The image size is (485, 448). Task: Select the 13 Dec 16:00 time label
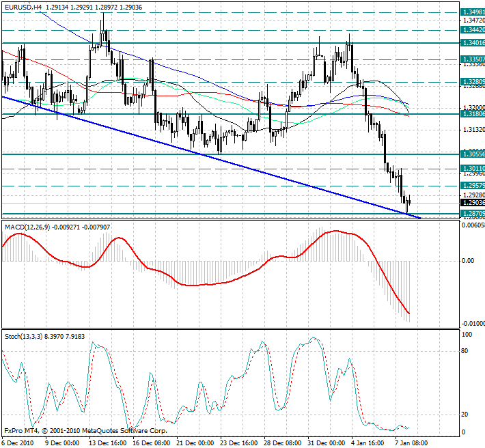pos(107,443)
